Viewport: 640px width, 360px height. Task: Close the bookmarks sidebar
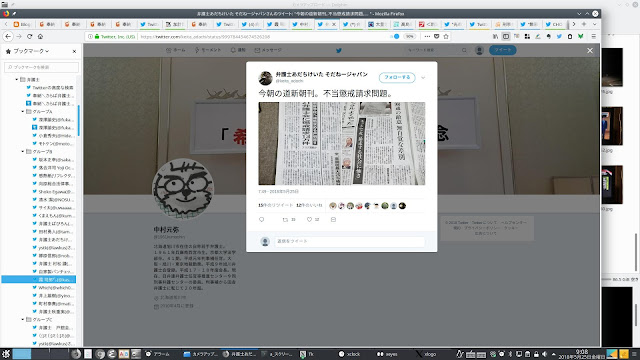point(74,51)
